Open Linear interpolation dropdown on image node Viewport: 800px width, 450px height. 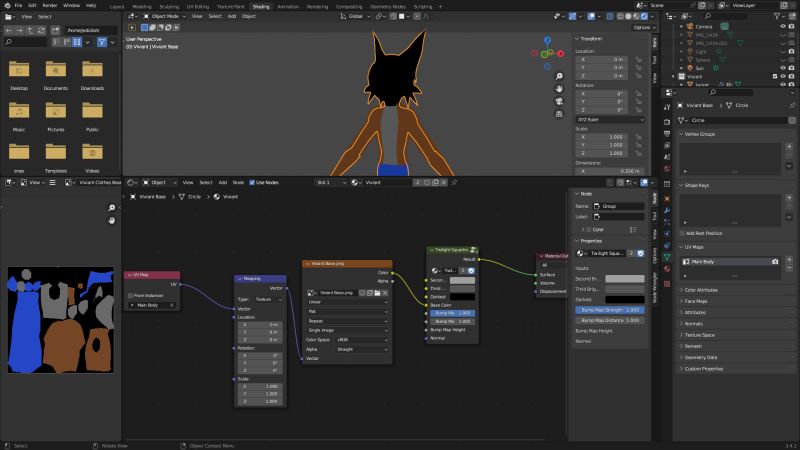(x=347, y=302)
